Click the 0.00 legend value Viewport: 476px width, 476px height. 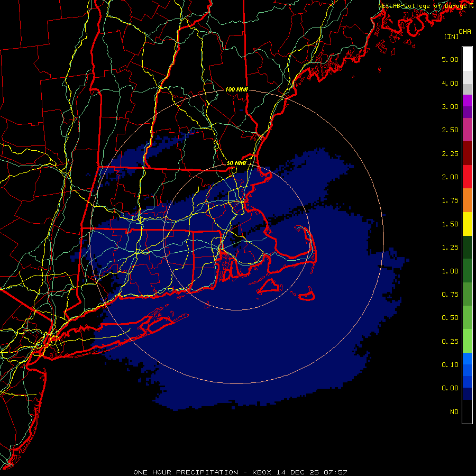[x=450, y=388]
